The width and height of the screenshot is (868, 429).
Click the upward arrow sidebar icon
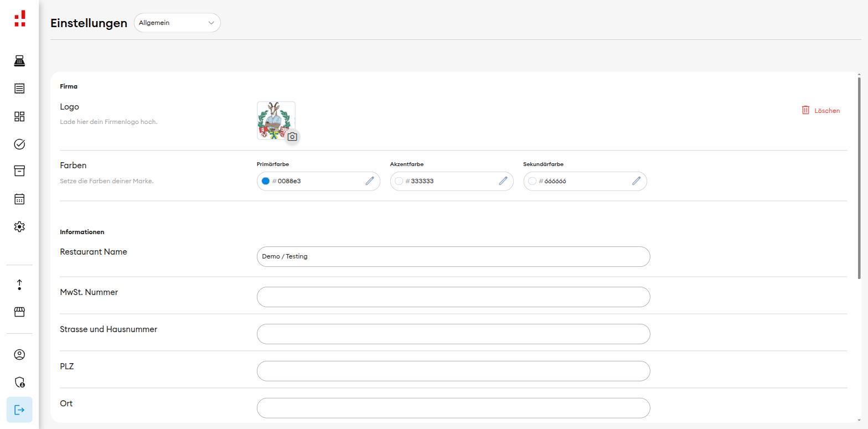[19, 285]
